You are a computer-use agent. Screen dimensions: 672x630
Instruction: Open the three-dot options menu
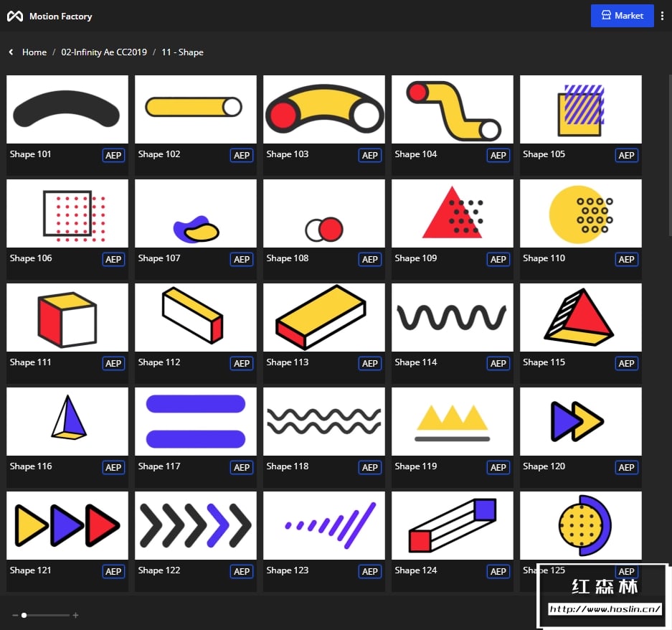pos(662,16)
